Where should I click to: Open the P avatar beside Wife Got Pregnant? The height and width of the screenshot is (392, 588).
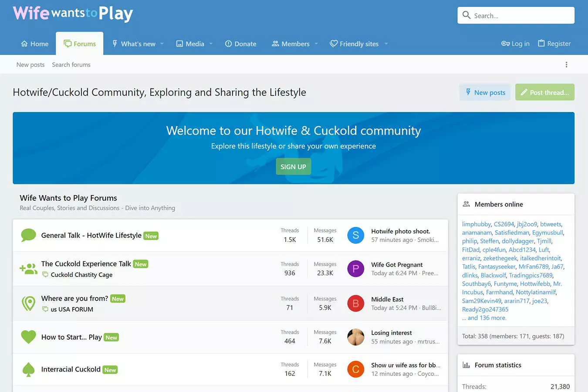355,269
